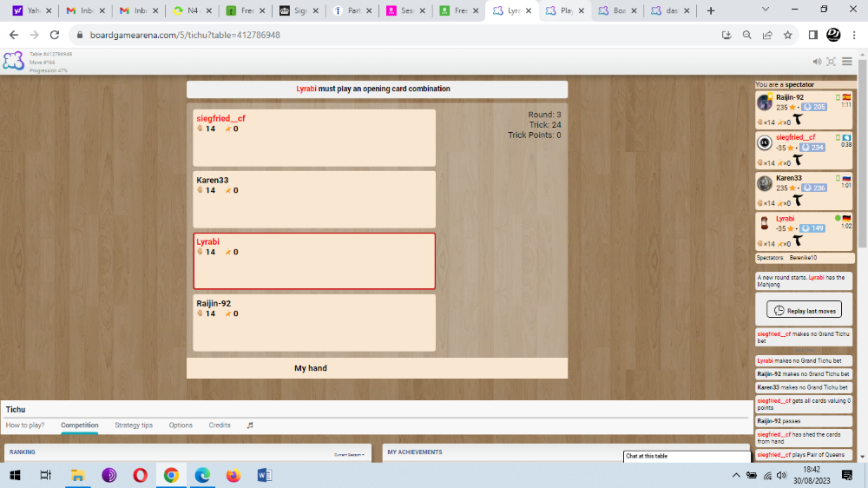Click the install app icon in address bar
Screen dimensions: 868x488
click(727, 35)
